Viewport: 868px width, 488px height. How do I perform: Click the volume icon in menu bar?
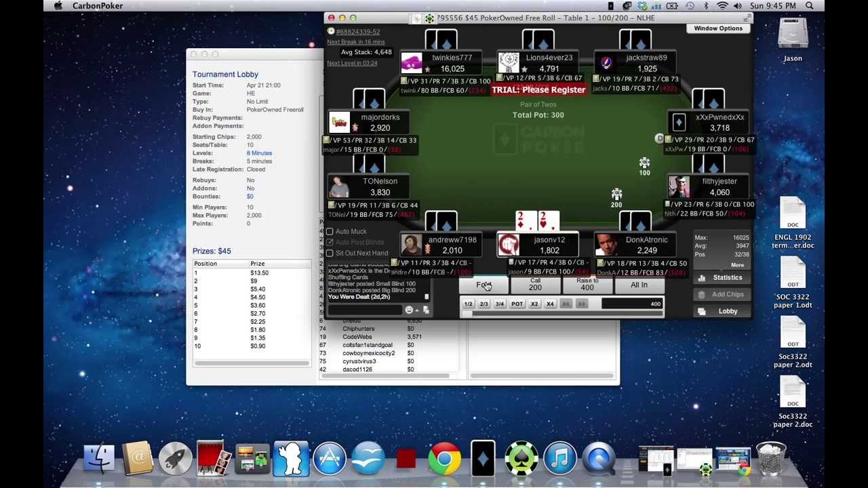pyautogui.click(x=738, y=5)
